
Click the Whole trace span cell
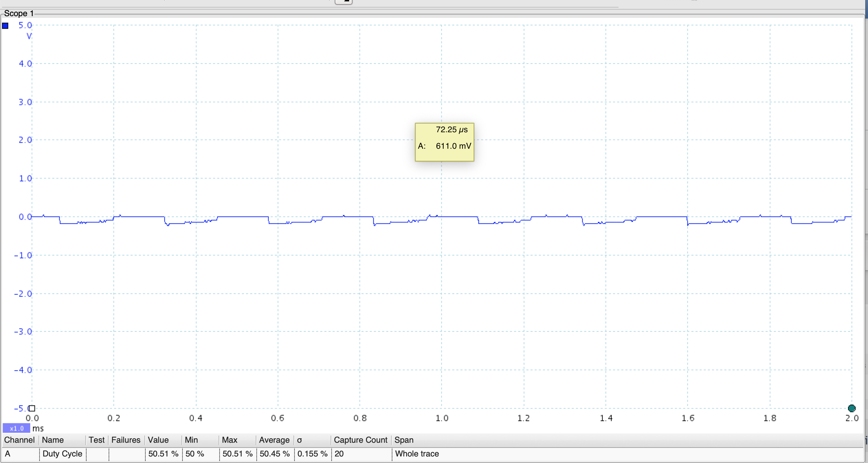417,454
